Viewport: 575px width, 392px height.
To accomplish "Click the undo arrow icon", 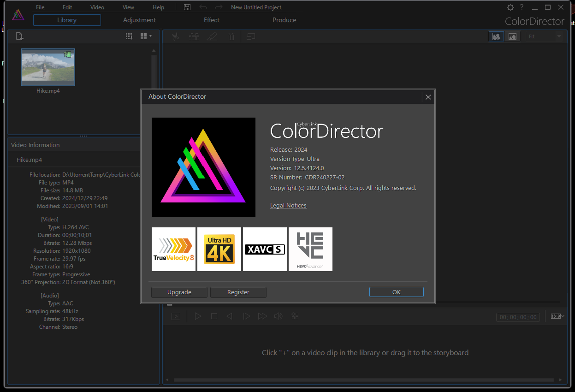I will [x=203, y=7].
